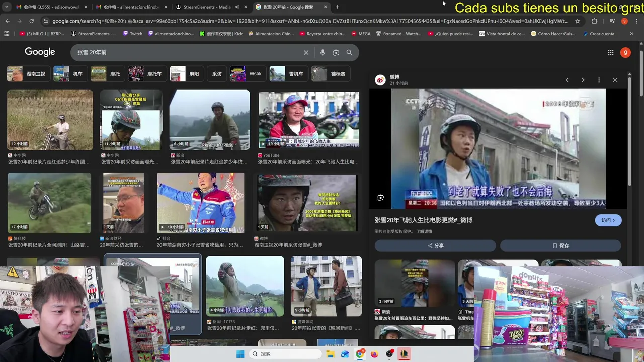
Task: Reload the current page
Action: [x=31, y=21]
